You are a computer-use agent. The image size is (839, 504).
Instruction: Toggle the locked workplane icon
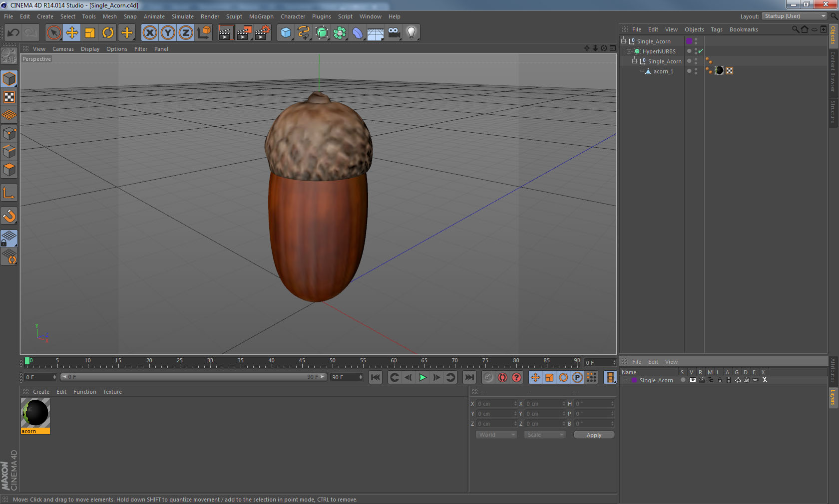(x=9, y=239)
